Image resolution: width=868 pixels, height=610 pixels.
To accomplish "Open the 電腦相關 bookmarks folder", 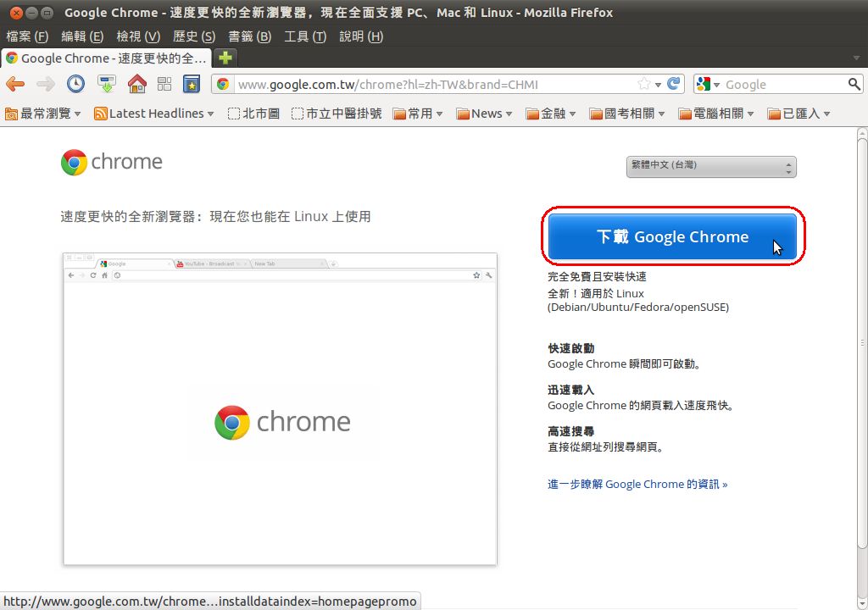I will click(x=716, y=114).
